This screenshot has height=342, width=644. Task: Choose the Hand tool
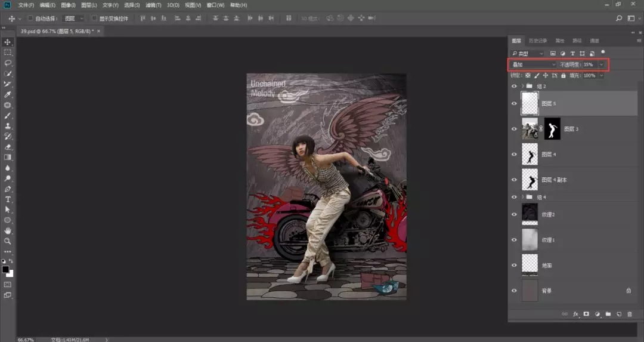point(8,230)
